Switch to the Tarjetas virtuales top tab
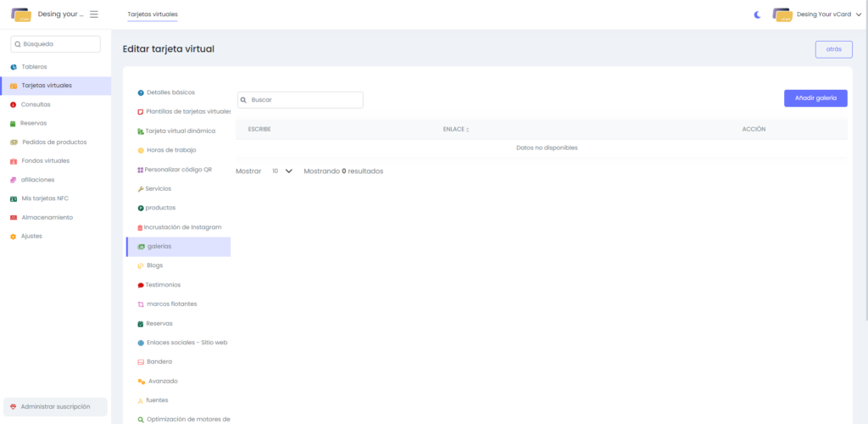Viewport: 868px width, 424px height. pos(153,15)
